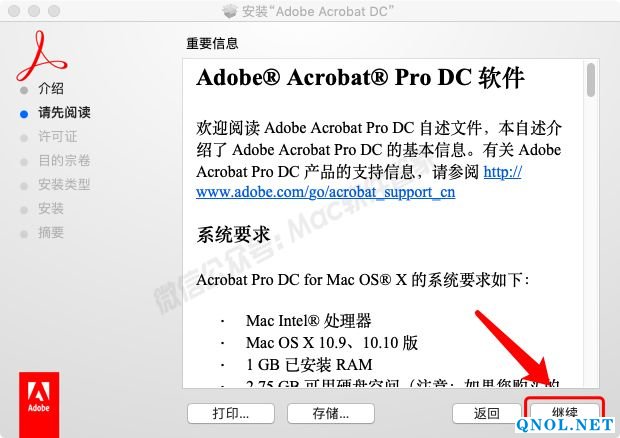Click the readme vertical scrollbar thumb
620x438 pixels.
[x=591, y=80]
